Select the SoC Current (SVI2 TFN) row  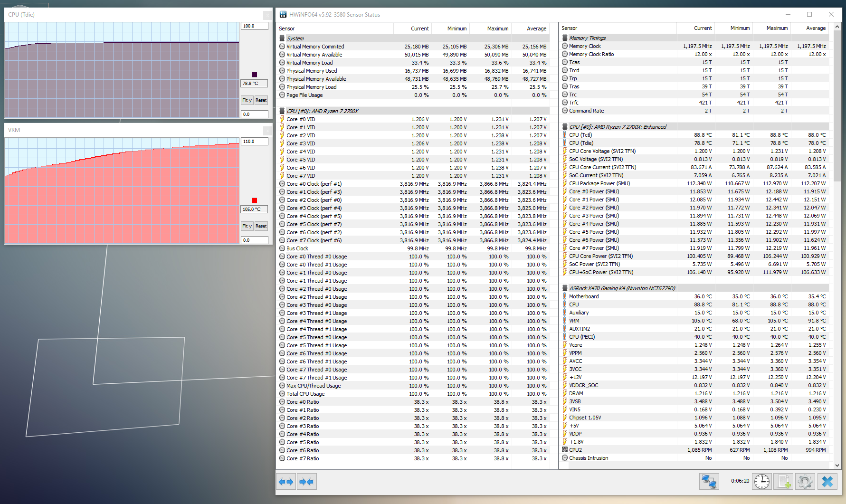click(x=695, y=175)
